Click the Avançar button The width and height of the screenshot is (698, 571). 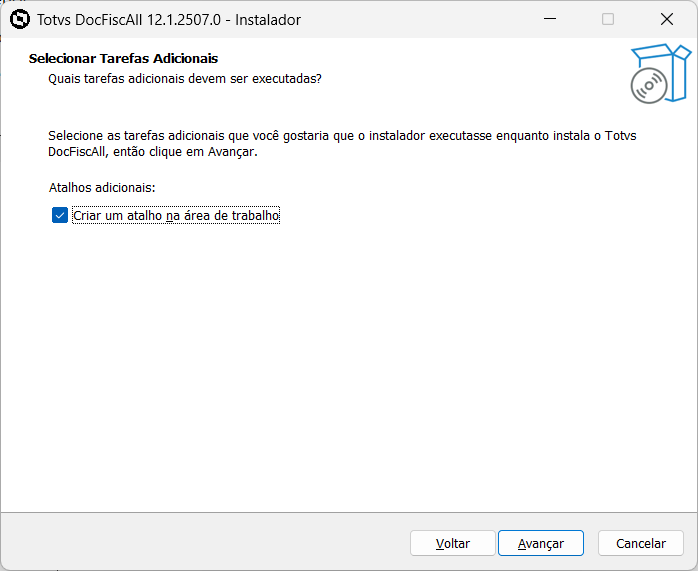[x=540, y=543]
